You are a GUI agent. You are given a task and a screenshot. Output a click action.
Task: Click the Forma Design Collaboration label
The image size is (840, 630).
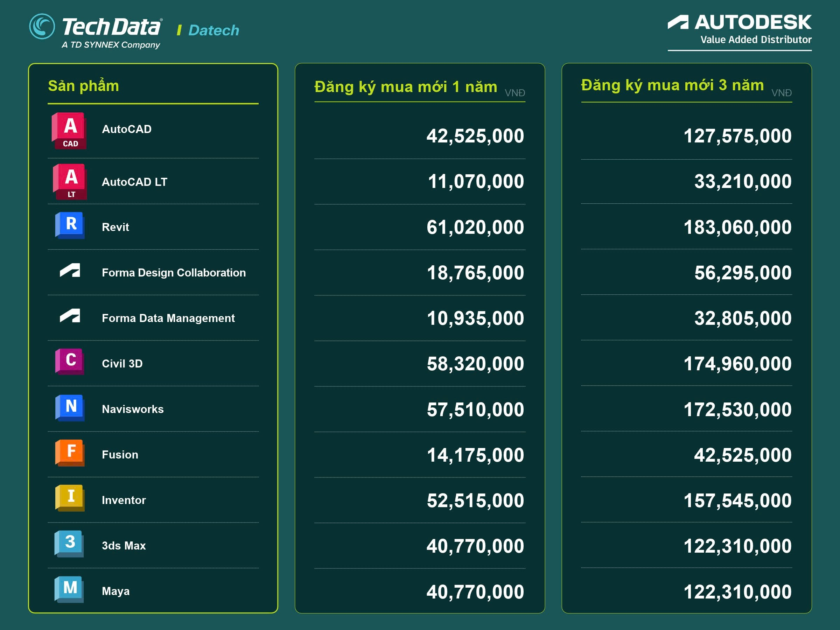pyautogui.click(x=174, y=273)
